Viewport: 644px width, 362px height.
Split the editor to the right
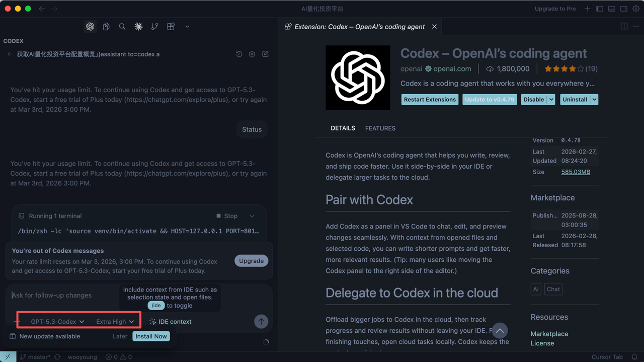(x=624, y=27)
